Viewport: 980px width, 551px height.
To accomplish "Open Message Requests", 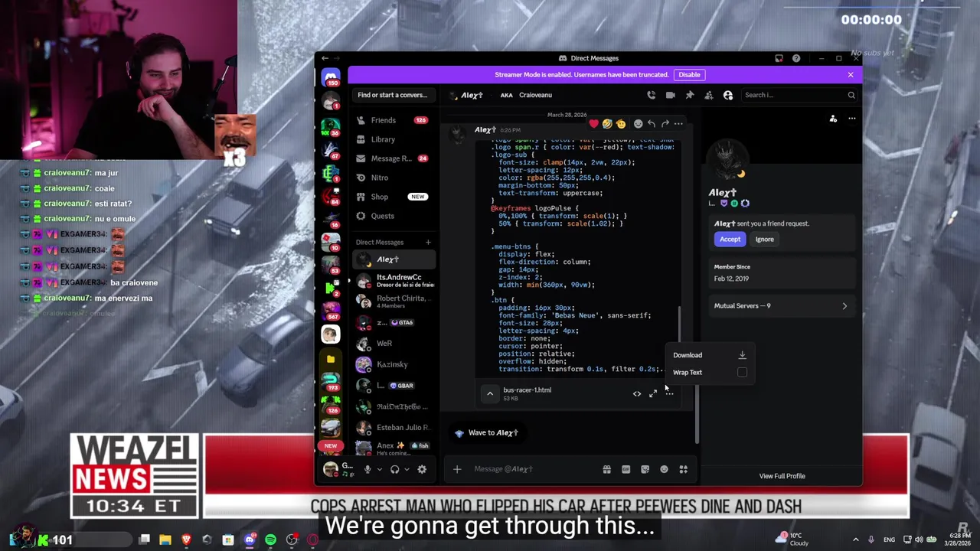I will [x=394, y=158].
